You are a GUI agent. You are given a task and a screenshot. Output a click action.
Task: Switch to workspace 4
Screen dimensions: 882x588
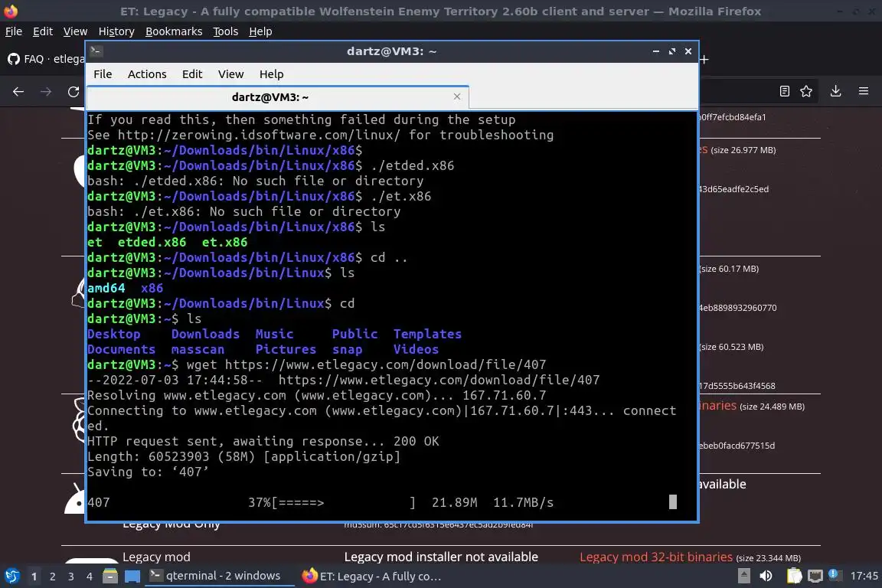point(89,577)
